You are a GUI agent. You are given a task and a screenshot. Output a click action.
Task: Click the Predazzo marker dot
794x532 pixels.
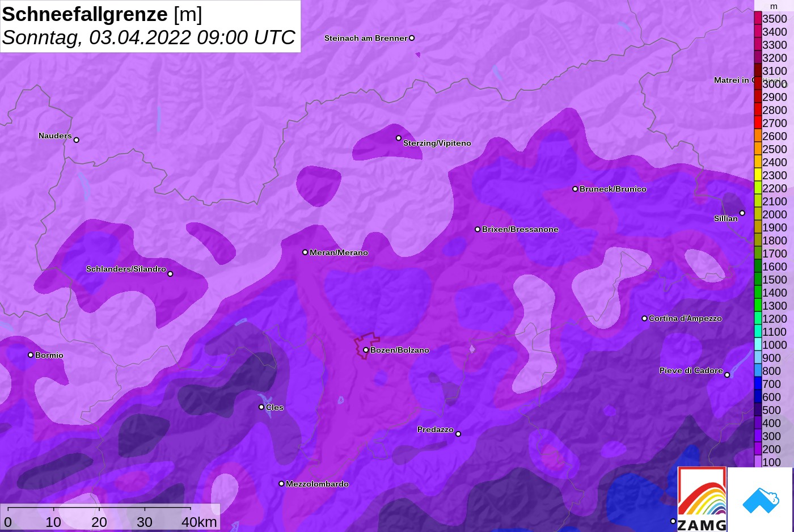tap(458, 434)
